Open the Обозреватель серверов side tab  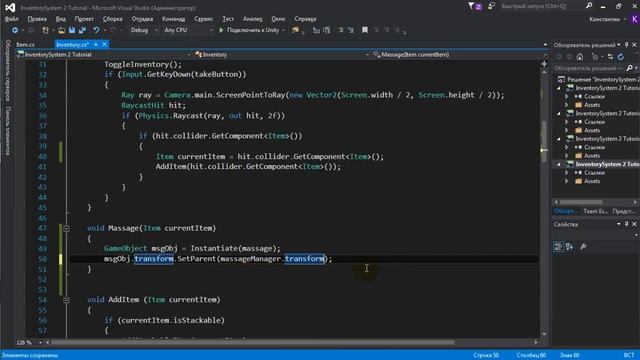point(7,70)
